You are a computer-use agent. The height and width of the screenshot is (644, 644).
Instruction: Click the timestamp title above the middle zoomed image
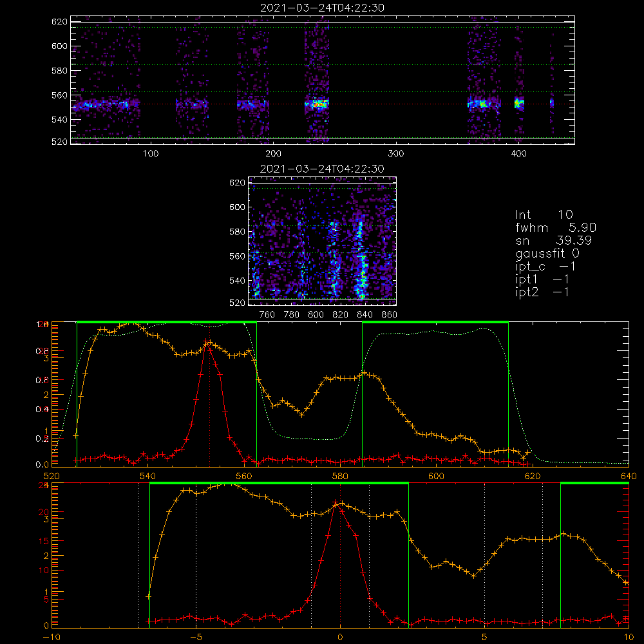point(322,169)
